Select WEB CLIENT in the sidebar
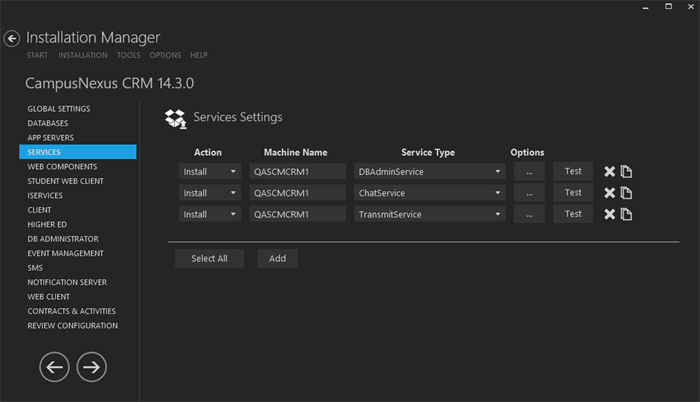 (49, 297)
